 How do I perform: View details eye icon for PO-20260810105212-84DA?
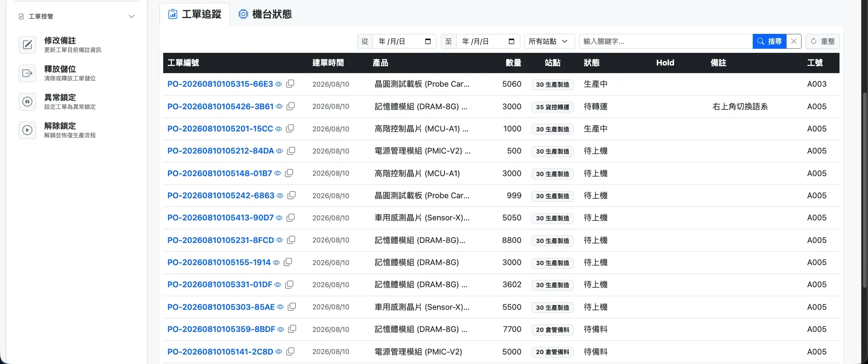[279, 151]
